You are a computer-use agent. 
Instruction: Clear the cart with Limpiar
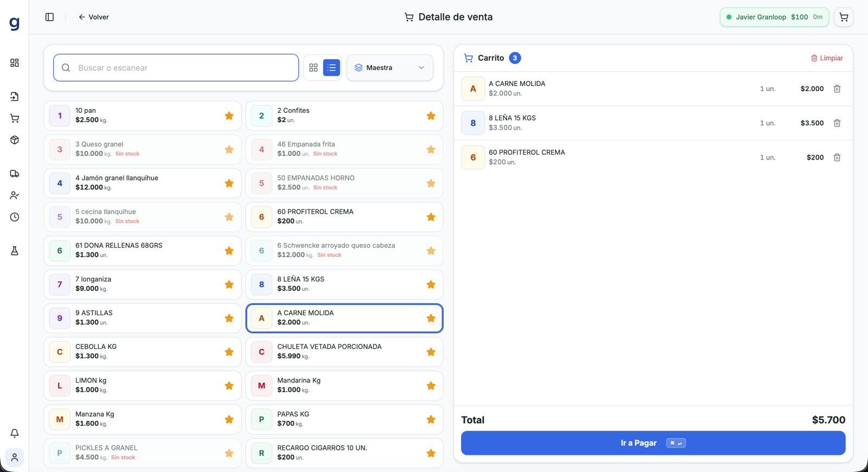coord(827,58)
